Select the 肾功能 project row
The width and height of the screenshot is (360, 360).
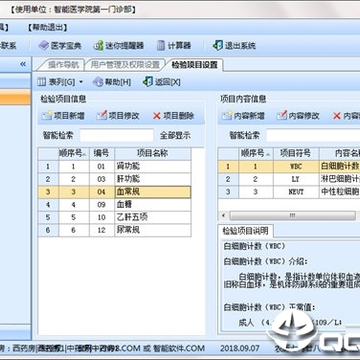click(115, 166)
